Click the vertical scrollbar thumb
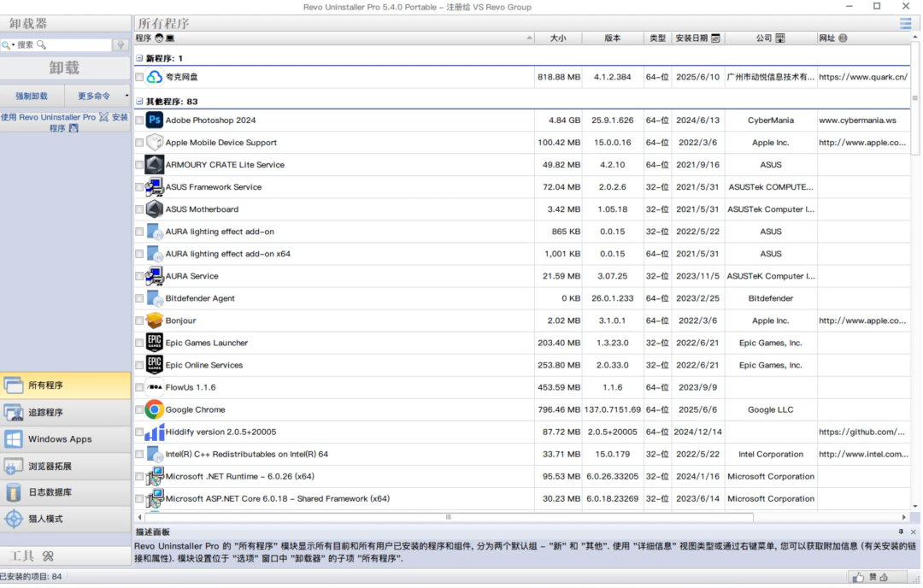923x588 pixels. tap(914, 97)
